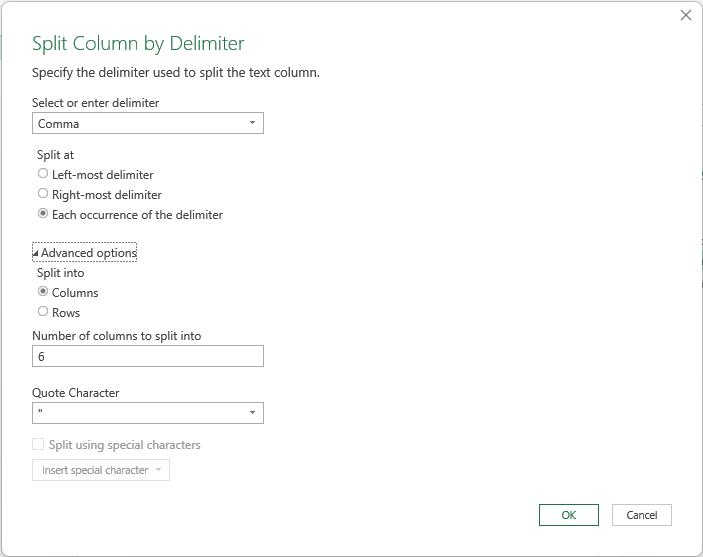Click the Rows label text
The width and height of the screenshot is (703, 557).
66,313
